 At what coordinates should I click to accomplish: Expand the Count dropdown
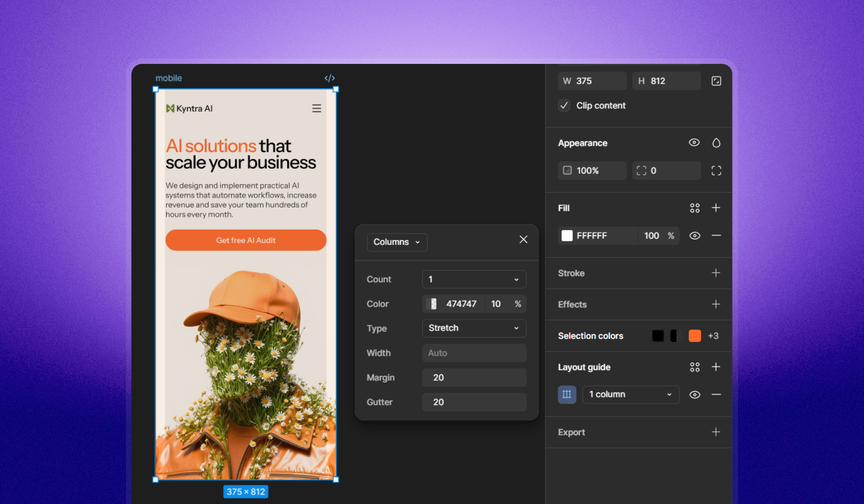[474, 279]
